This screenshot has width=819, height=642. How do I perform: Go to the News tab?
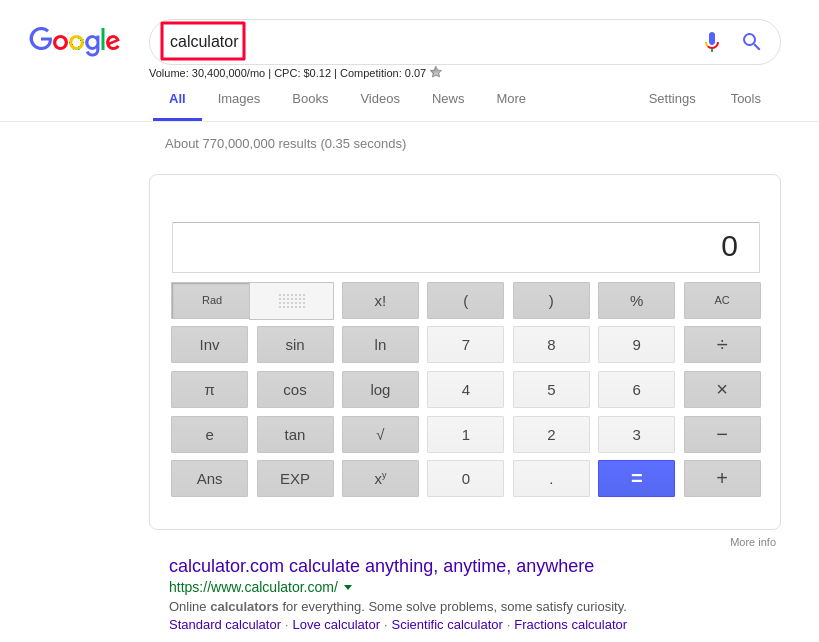point(448,99)
